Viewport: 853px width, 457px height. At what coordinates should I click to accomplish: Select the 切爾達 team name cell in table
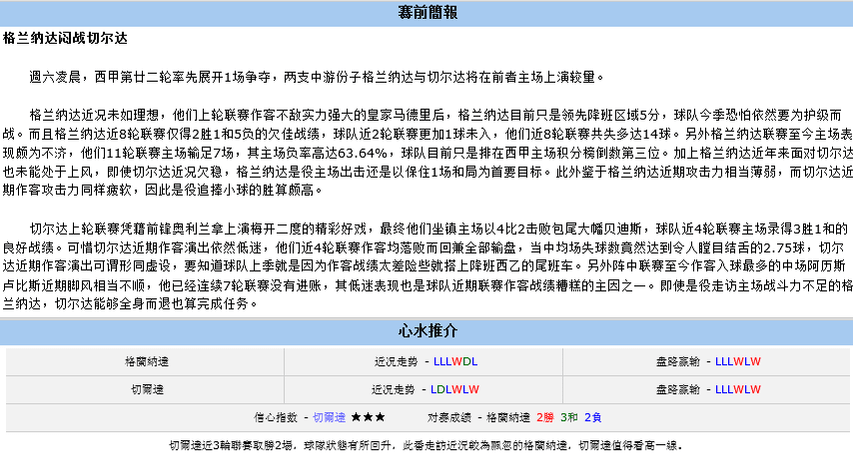(x=146, y=390)
